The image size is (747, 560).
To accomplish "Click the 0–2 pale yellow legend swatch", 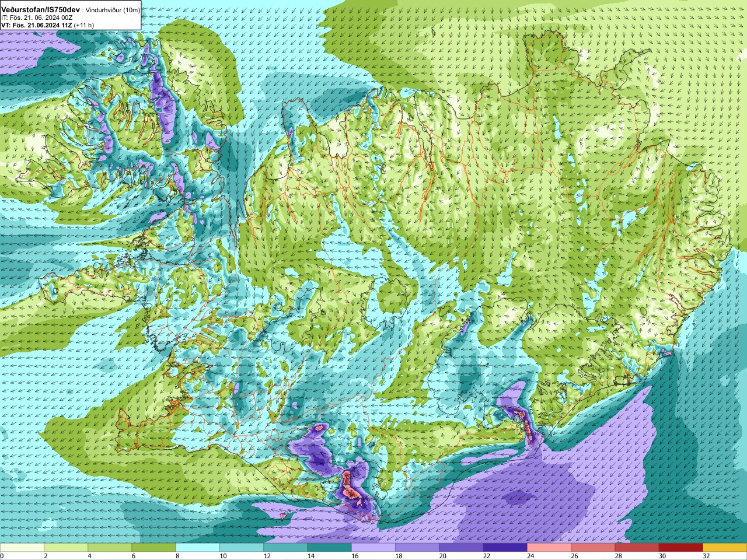I will 22,548.
